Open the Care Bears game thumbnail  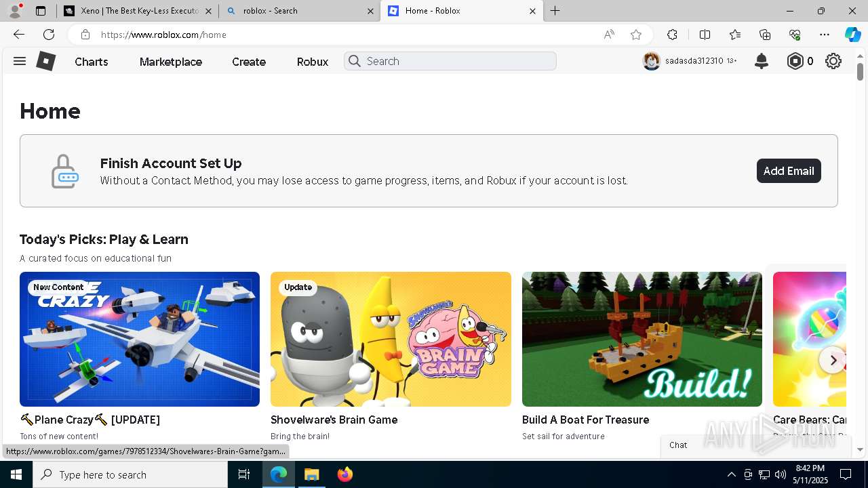pyautogui.click(x=810, y=339)
